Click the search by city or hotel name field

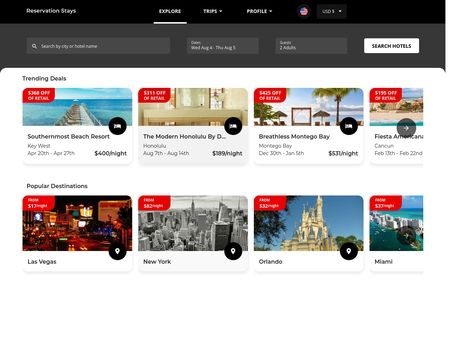98,46
